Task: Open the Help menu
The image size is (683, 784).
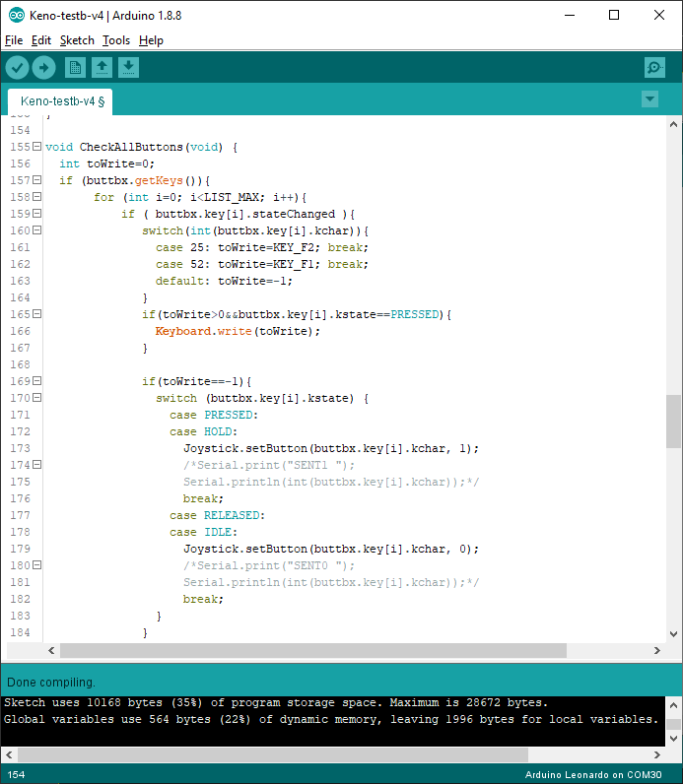Action: coord(151,40)
